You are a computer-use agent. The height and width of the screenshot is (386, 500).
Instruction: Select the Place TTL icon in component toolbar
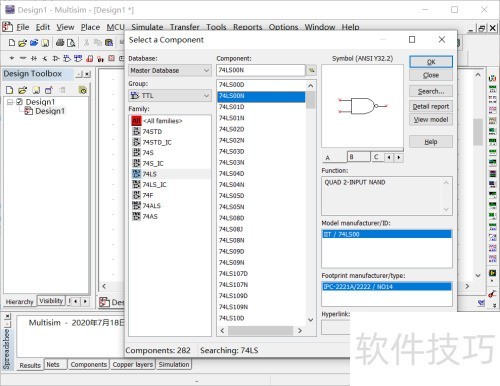tap(67, 59)
